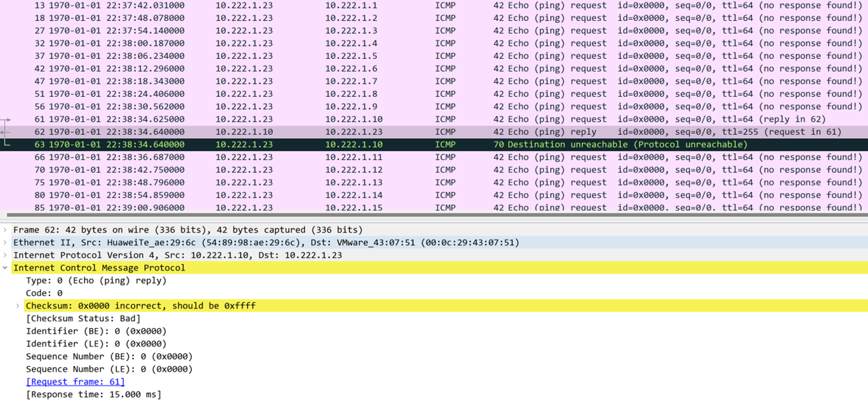
Task: Expand Internet Protocol Version 4 section
Action: (6, 255)
